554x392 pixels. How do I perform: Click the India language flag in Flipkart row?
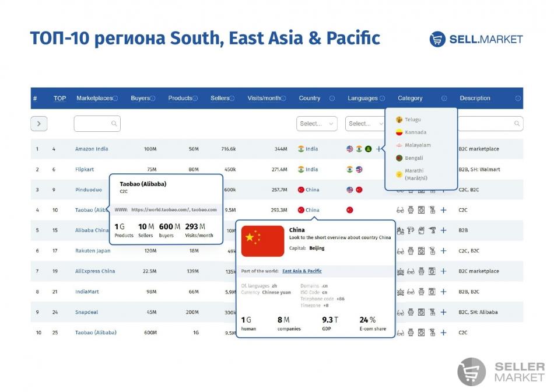(x=350, y=170)
